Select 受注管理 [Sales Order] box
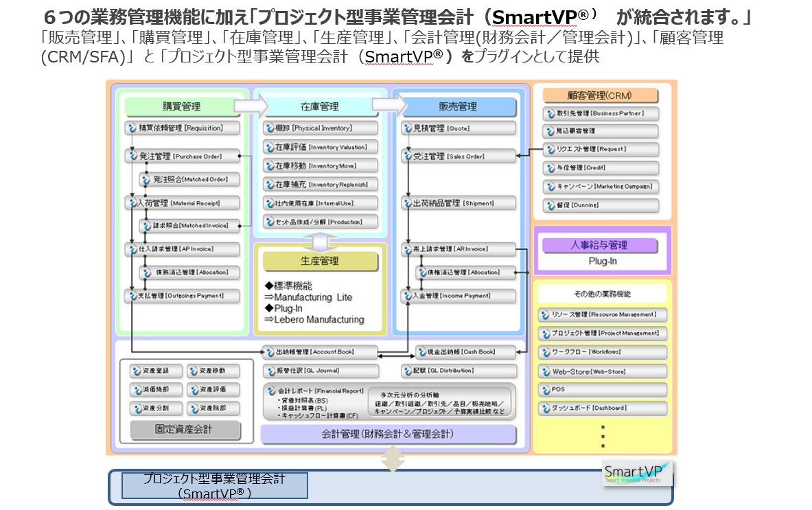The width and height of the screenshot is (812, 510). tap(459, 156)
